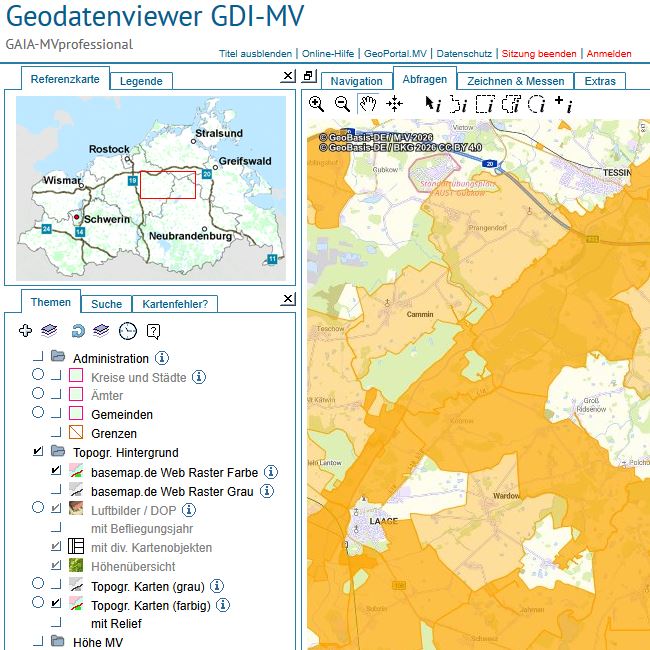Open the Kartenfehler? tab
The height and width of the screenshot is (650, 650).
click(175, 304)
